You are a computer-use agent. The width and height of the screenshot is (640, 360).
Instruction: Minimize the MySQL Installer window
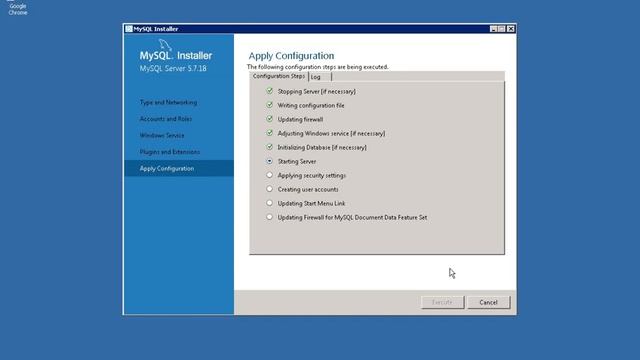point(493,29)
